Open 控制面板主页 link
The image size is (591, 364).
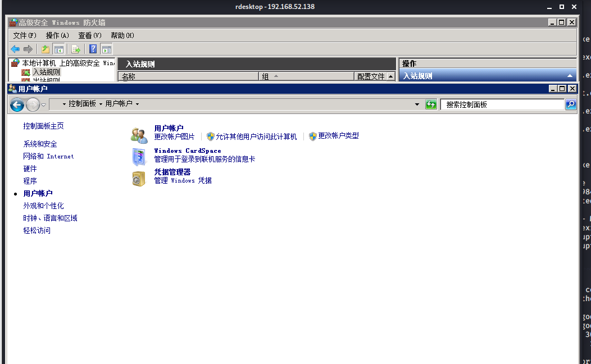(x=43, y=126)
